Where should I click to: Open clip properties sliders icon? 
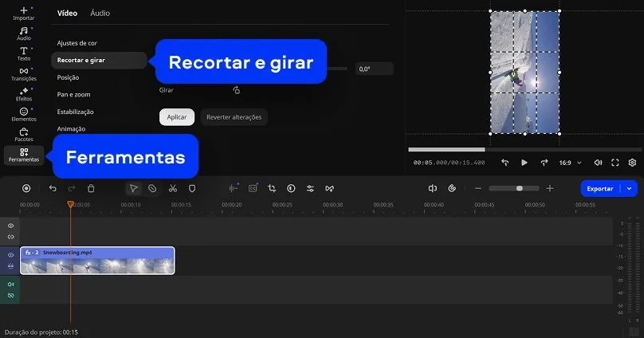(310, 188)
